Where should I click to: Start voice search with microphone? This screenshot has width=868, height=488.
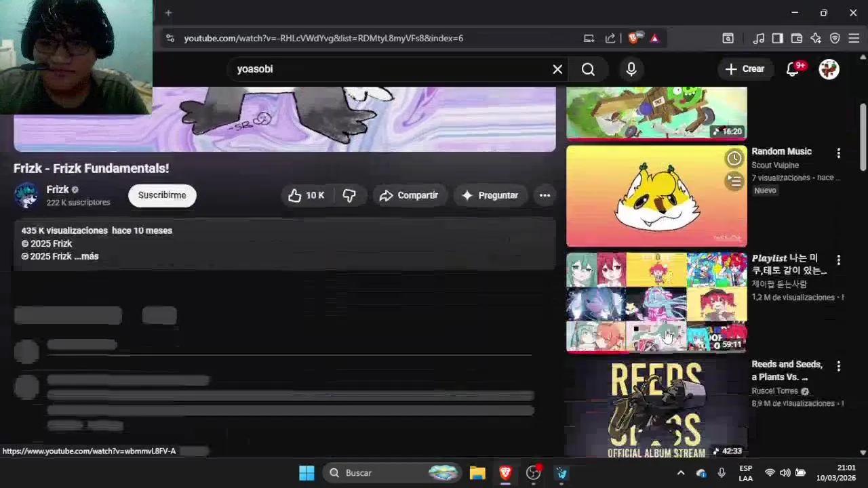pyautogui.click(x=631, y=69)
